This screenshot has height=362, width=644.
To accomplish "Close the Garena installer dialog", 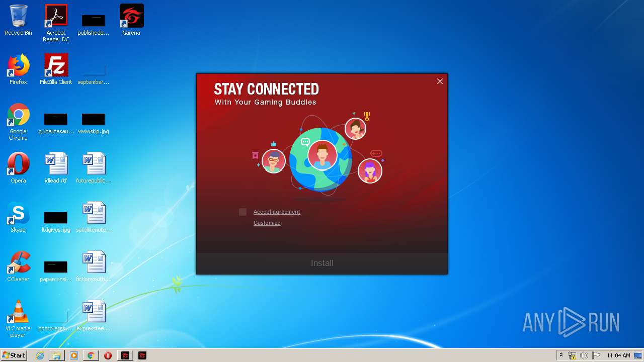I will (x=440, y=81).
